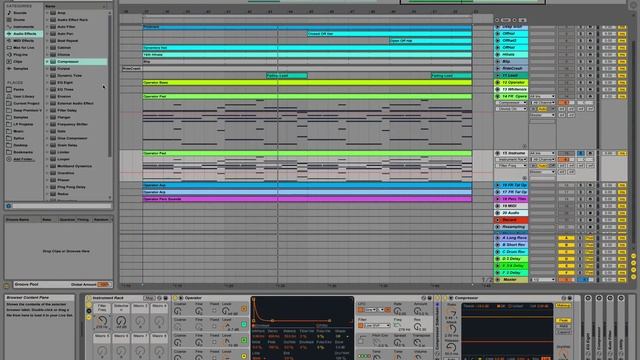Image resolution: width=640 pixels, height=360 pixels.
Task: Click the Groove Pool show/hide icon
Action: [x=7, y=286]
